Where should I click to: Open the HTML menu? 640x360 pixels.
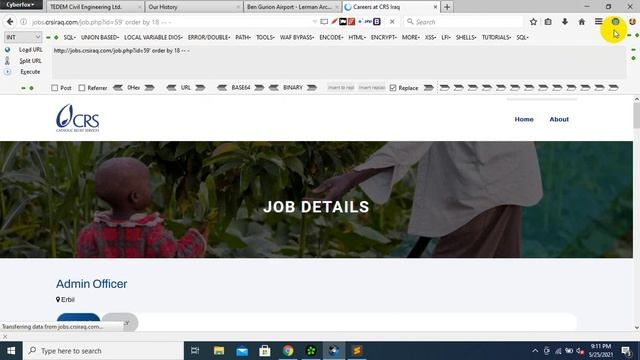[357, 37]
